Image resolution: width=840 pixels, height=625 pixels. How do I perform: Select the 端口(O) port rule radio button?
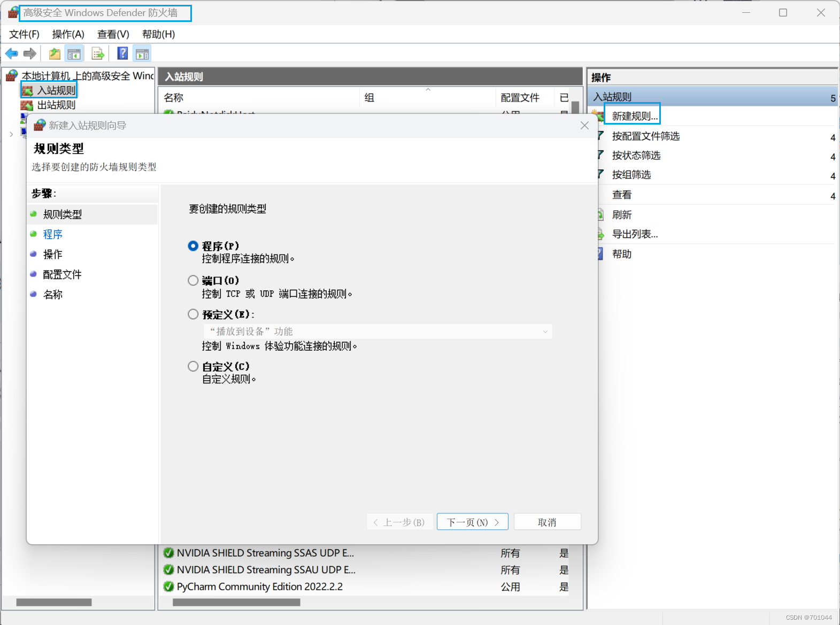point(193,280)
